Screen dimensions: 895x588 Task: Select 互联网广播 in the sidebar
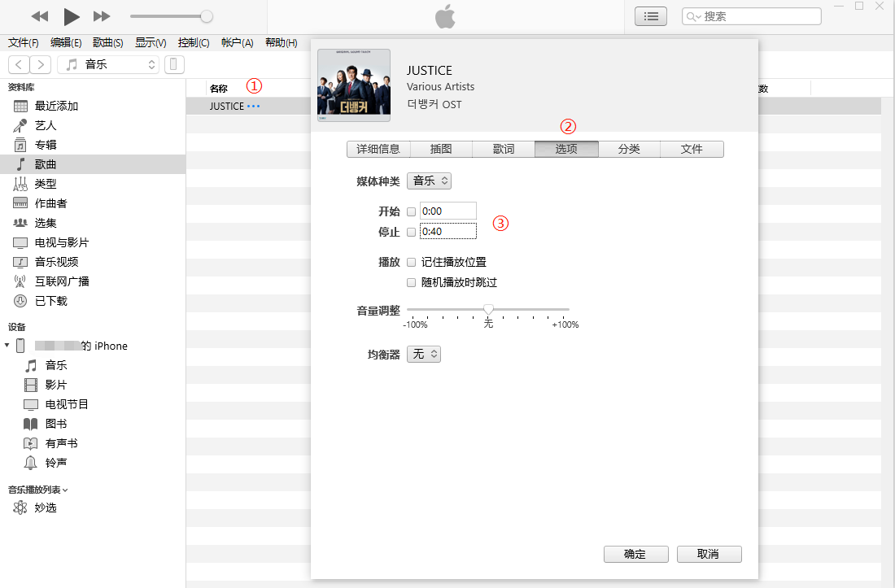pos(62,281)
